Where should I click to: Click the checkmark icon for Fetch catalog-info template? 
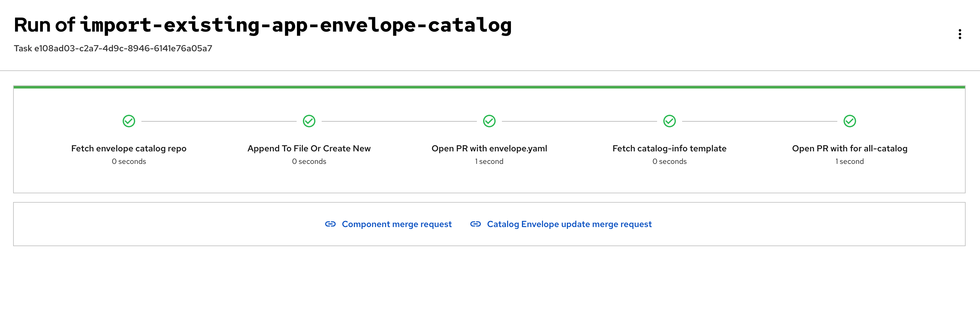coord(669,121)
